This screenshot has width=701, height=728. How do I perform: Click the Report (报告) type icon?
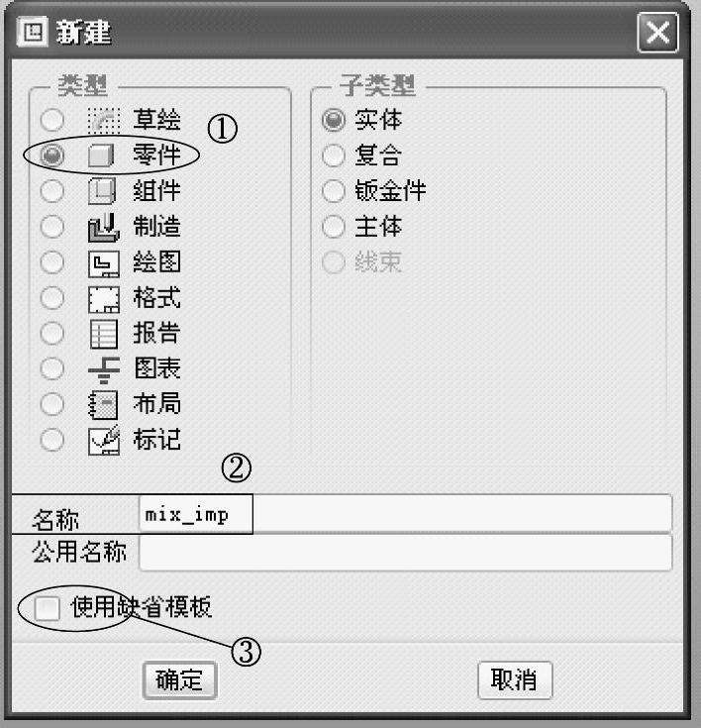tap(104, 334)
